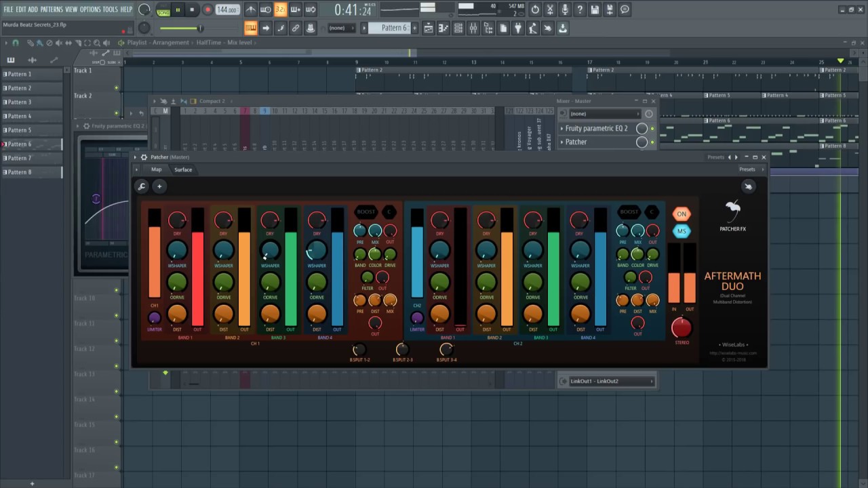Image resolution: width=868 pixels, height=488 pixels.
Task: Click the one-click audio recording microphone
Action: tap(565, 9)
